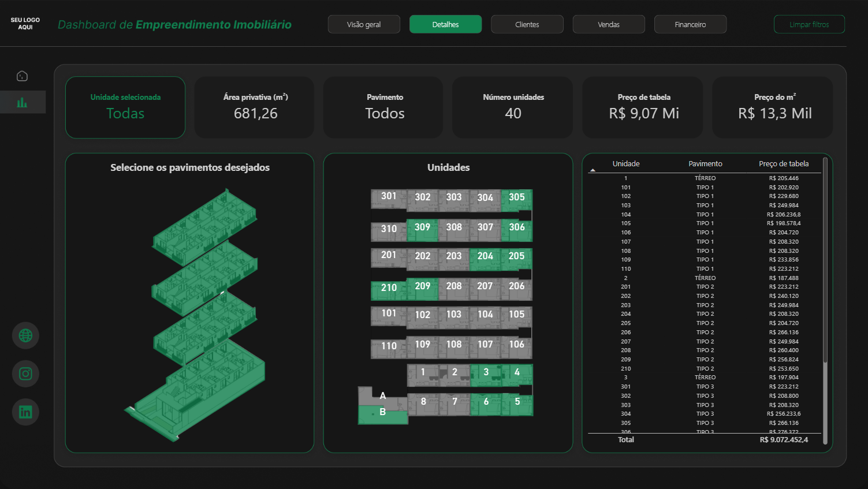Switch to the Clientes tab
The image size is (868, 489).
(x=527, y=24)
